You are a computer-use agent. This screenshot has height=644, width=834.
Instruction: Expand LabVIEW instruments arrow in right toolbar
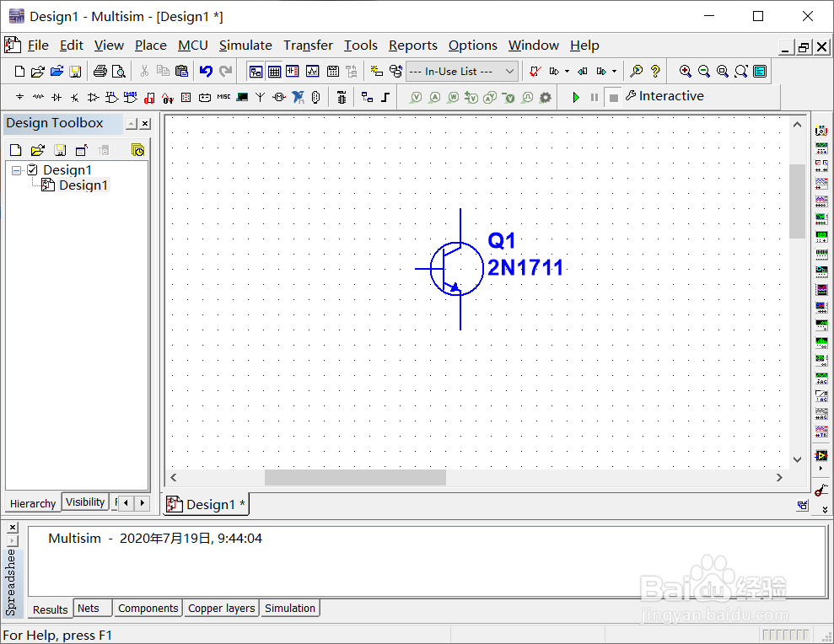821,469
